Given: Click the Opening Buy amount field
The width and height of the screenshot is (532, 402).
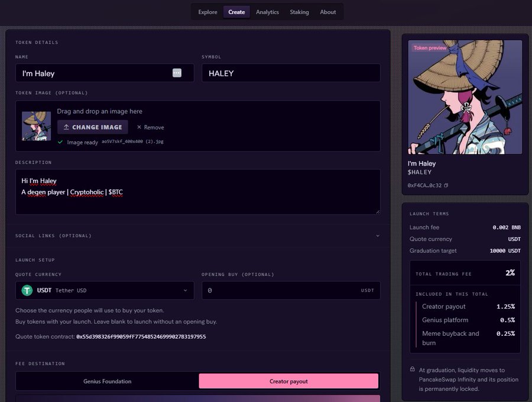Looking at the screenshot, I should tap(291, 290).
